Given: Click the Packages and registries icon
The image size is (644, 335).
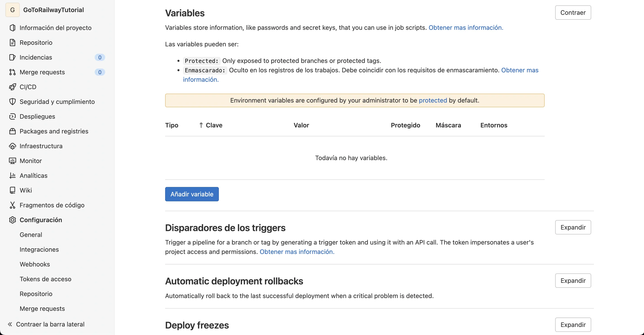Looking at the screenshot, I should [12, 131].
